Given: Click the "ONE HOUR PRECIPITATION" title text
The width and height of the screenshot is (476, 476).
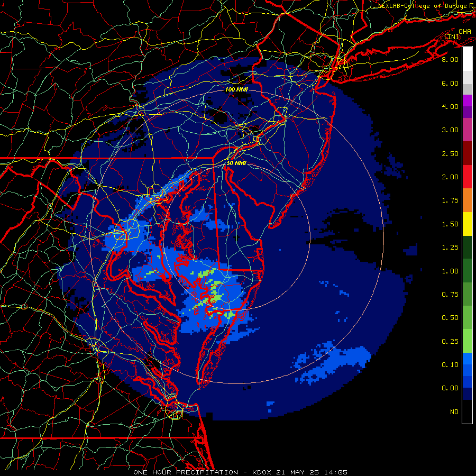Looking at the screenshot, I should tap(186, 472).
